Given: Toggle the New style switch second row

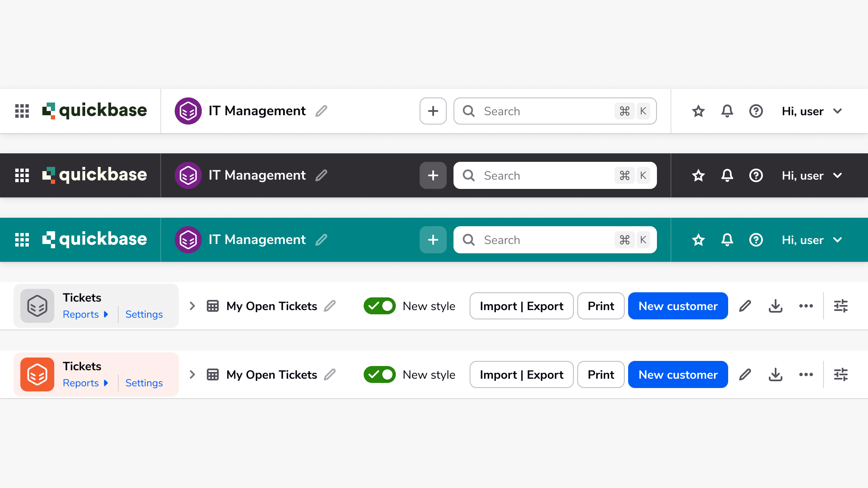Looking at the screenshot, I should pyautogui.click(x=380, y=374).
